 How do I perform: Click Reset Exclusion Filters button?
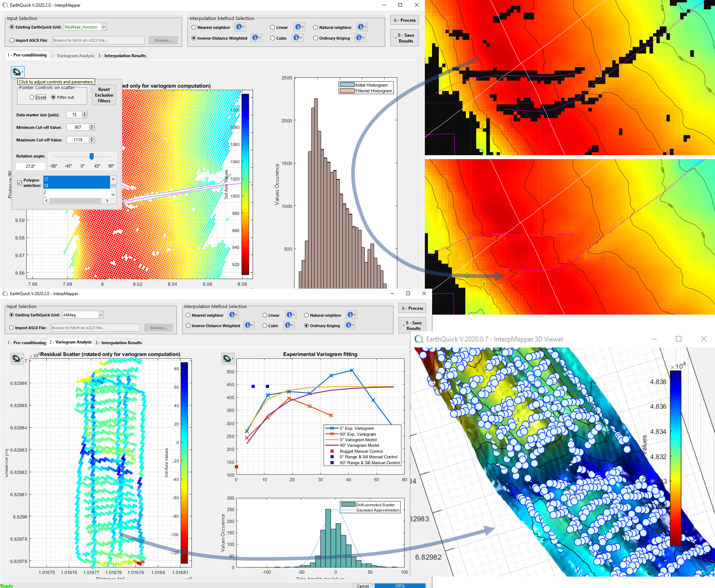(x=104, y=95)
